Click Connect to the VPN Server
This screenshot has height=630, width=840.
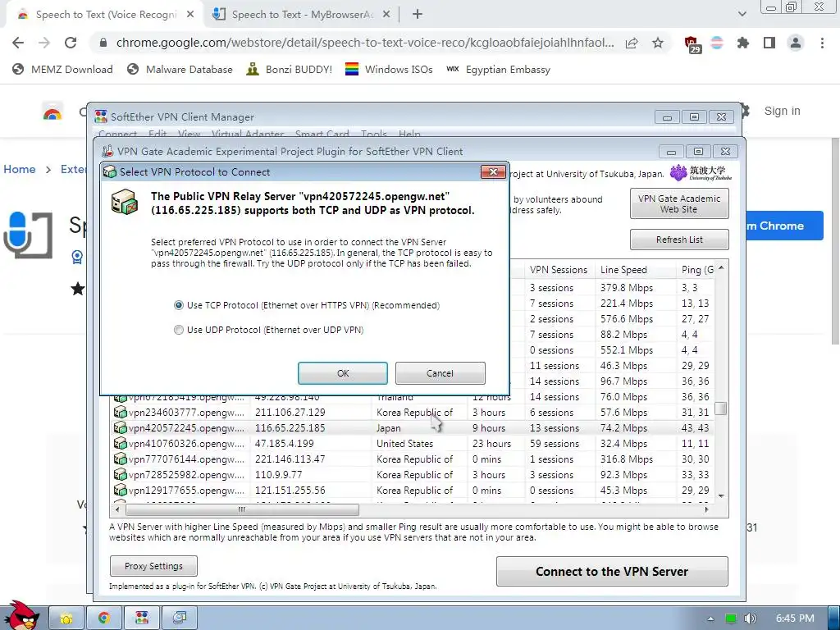coord(612,572)
